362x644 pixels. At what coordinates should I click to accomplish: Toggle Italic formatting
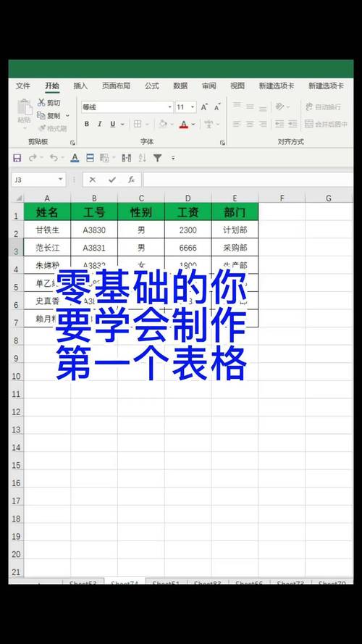pyautogui.click(x=99, y=124)
